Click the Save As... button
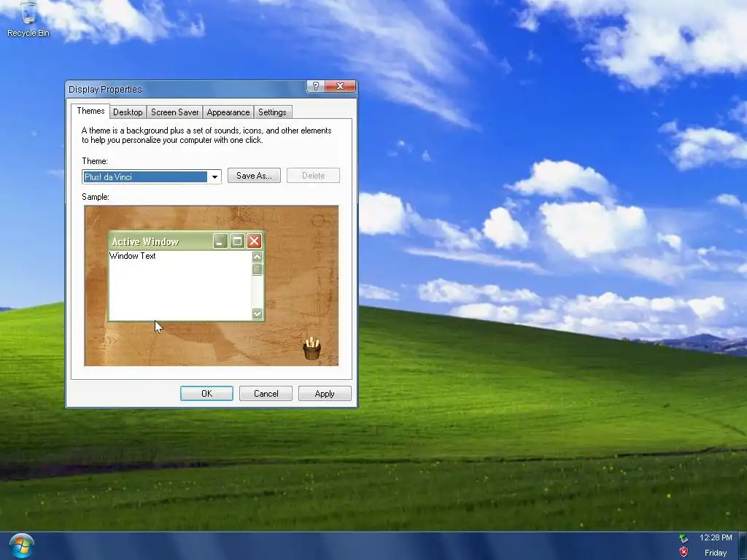The height and width of the screenshot is (560, 747). point(254,176)
